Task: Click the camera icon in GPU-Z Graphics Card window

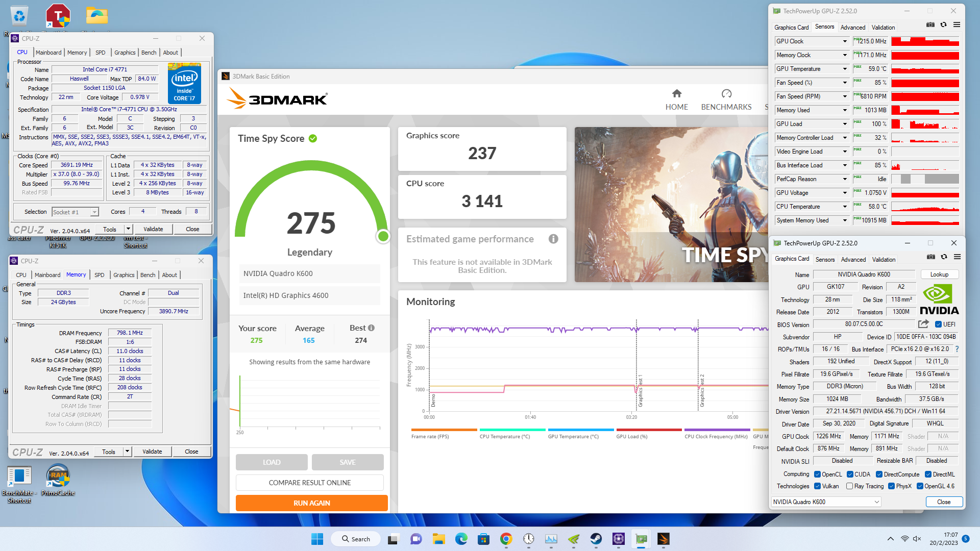Action: [931, 257]
